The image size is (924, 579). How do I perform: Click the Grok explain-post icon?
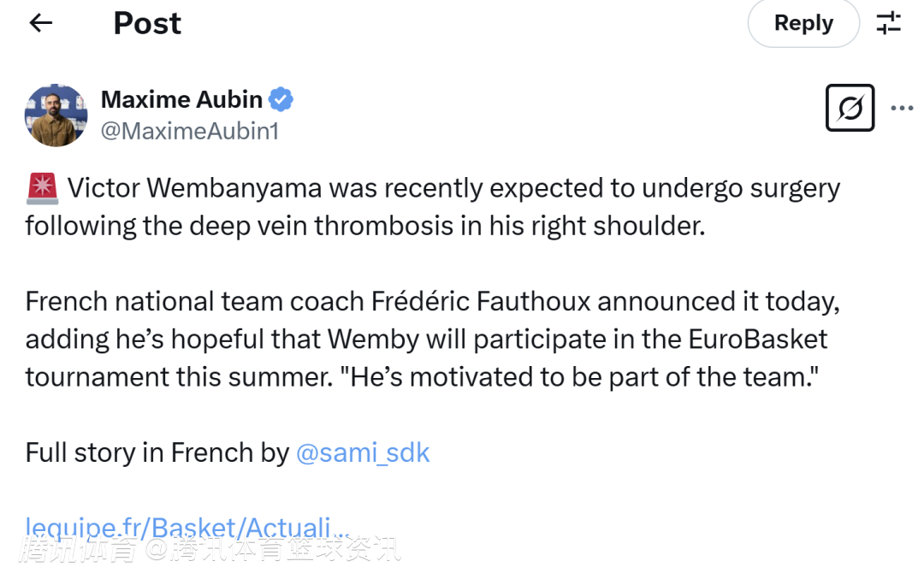[x=850, y=108]
